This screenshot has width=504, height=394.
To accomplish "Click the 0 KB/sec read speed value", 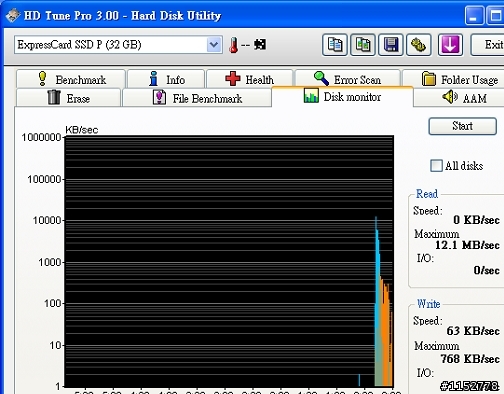I will (x=476, y=220).
